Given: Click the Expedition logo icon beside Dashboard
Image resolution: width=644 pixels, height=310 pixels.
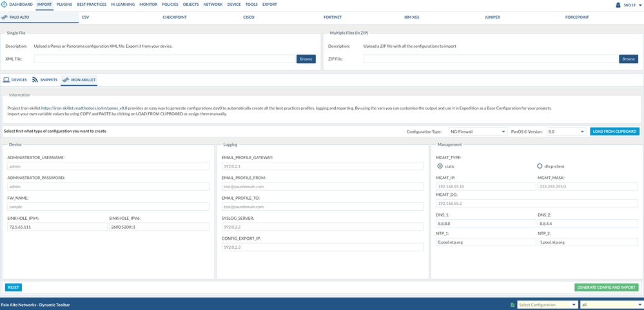Looking at the screenshot, I should pyautogui.click(x=4, y=5).
